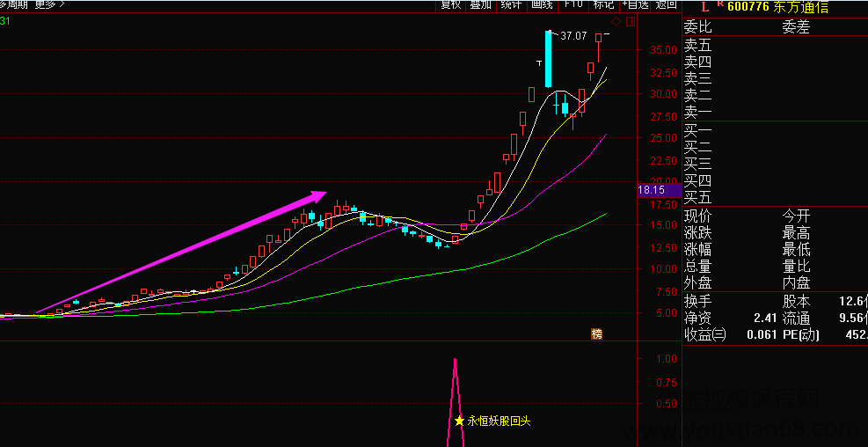The height and width of the screenshot is (447, 868).
Task: Click the diamond icon at chart top-right
Action: point(616,21)
